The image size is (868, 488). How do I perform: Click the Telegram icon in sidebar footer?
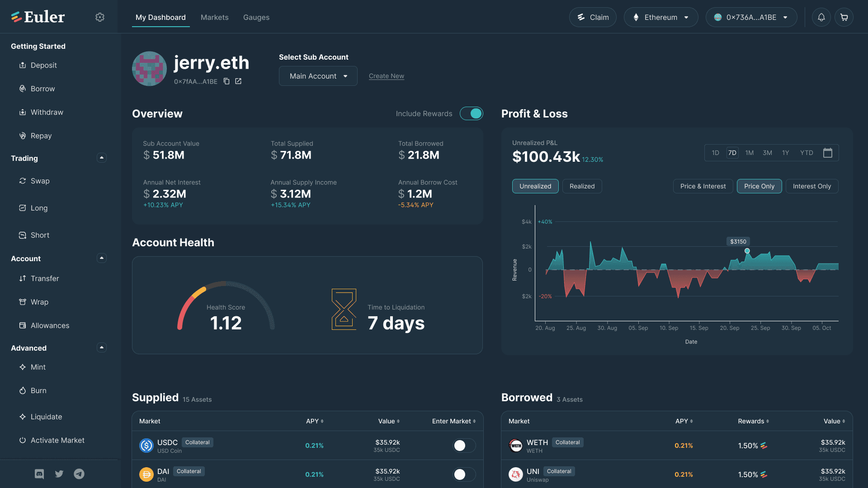tap(79, 474)
